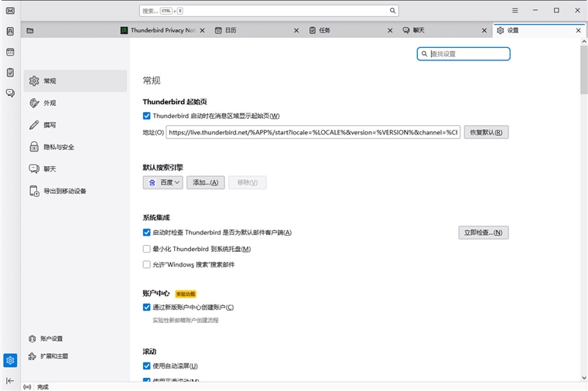This screenshot has height=391, width=588.
Task: Open 扩展和主题 link in the sidebar
Action: click(49, 356)
